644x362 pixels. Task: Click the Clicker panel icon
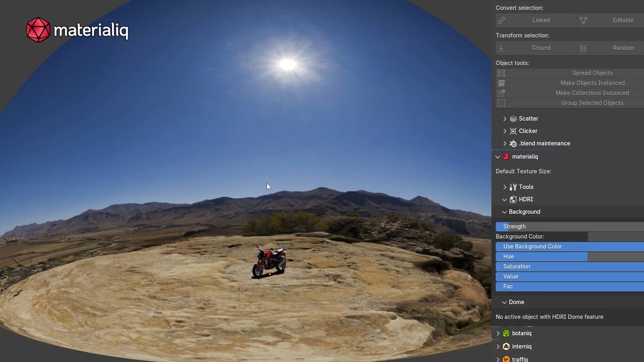513,131
